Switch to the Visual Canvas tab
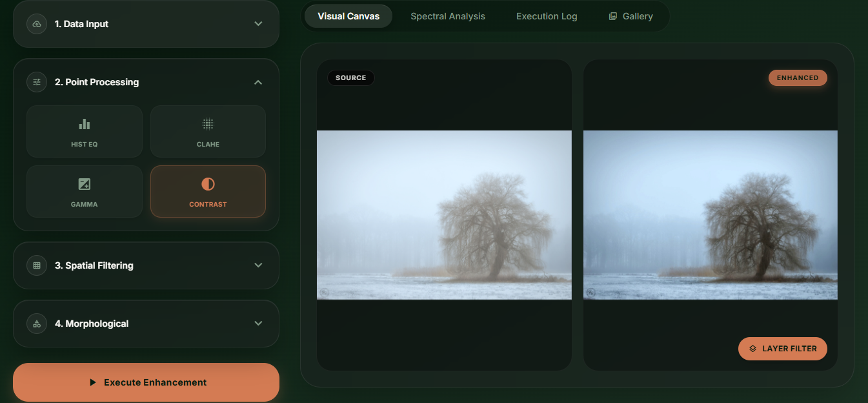Screen dimensions: 868x403 (x=348, y=16)
